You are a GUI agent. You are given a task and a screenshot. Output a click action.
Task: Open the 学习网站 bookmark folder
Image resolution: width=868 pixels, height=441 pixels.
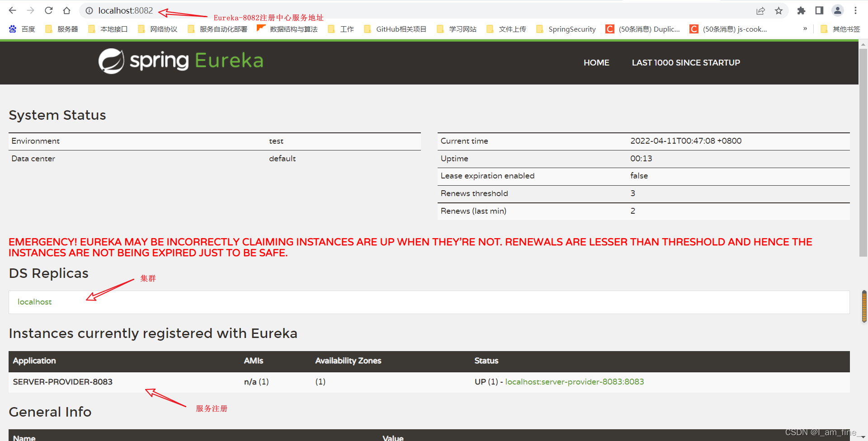coord(457,29)
